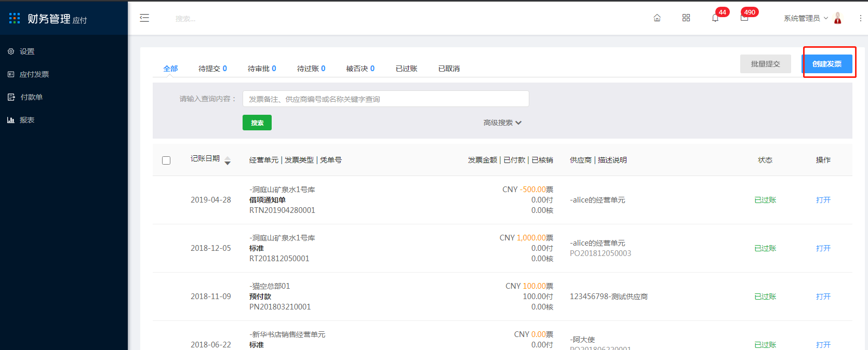Click the 付款单 sidebar icon

tap(11, 97)
